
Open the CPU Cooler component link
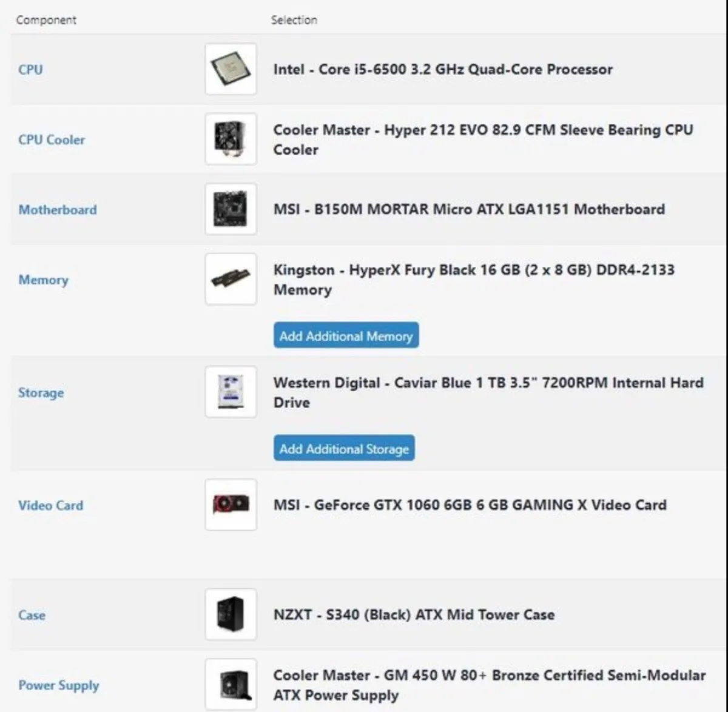[x=52, y=139]
